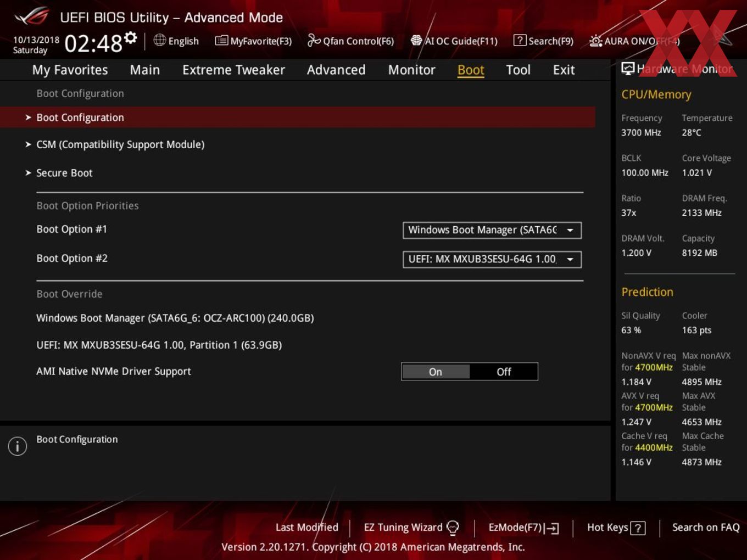Image resolution: width=747 pixels, height=560 pixels.
Task: Open Hot Keys help
Action: click(x=607, y=528)
